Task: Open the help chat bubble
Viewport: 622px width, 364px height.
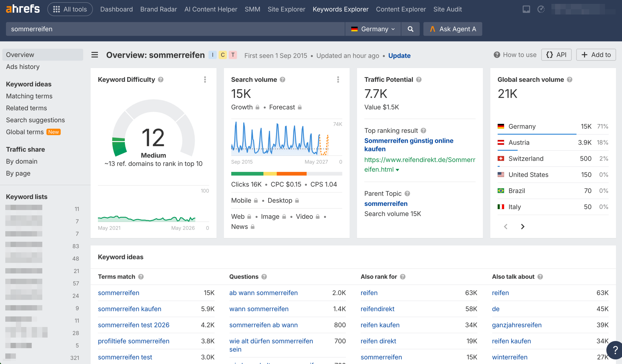Action: click(615, 350)
